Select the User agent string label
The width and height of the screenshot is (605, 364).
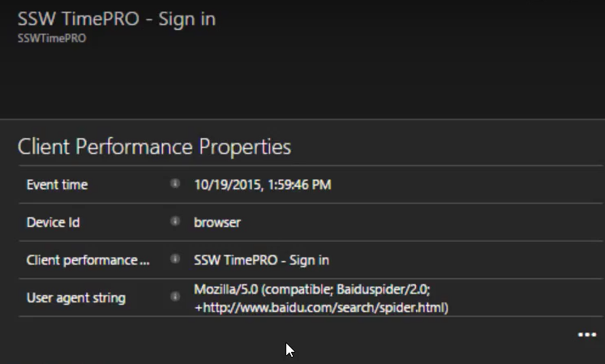coord(76,298)
